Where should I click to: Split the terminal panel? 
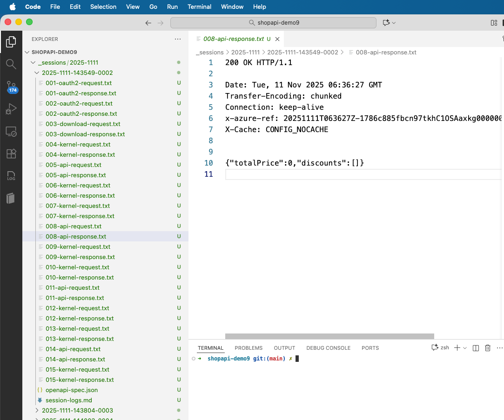pyautogui.click(x=476, y=348)
